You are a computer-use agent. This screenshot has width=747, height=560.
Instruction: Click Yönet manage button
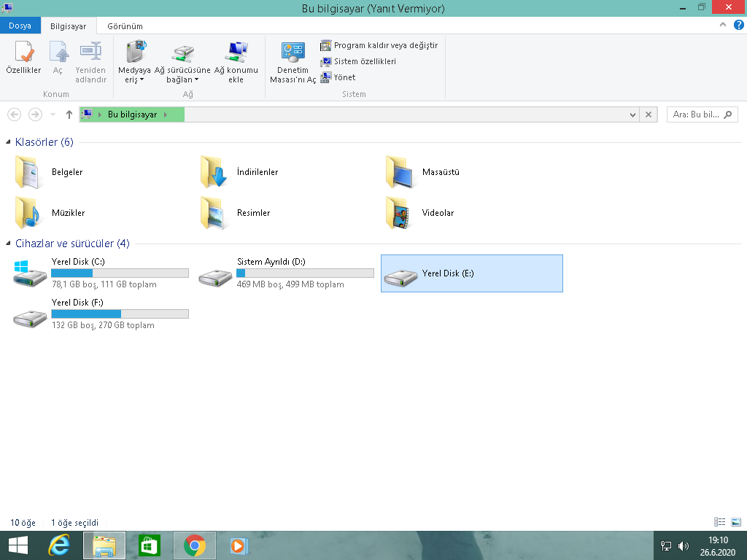click(x=338, y=77)
